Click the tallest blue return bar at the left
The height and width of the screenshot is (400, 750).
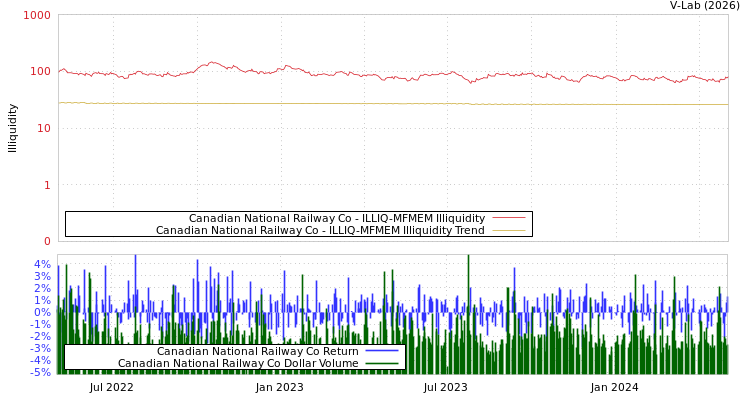(135, 260)
